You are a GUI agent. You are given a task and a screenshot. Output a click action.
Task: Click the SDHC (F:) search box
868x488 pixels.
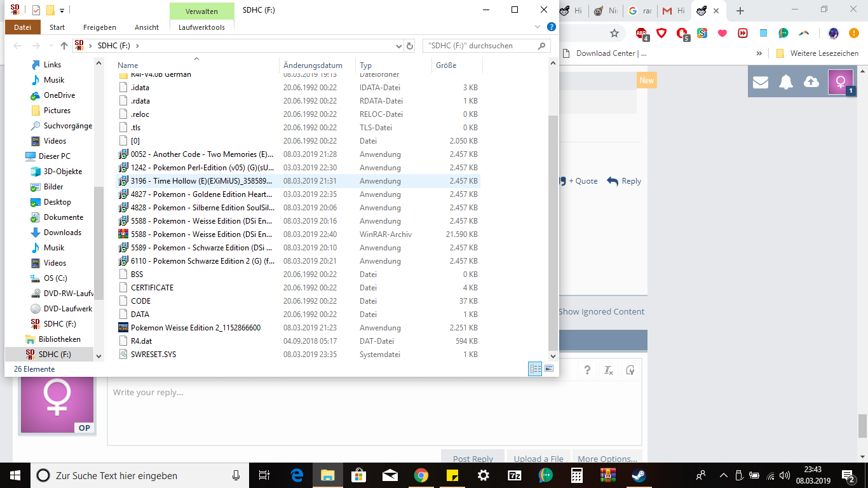pyautogui.click(x=487, y=46)
